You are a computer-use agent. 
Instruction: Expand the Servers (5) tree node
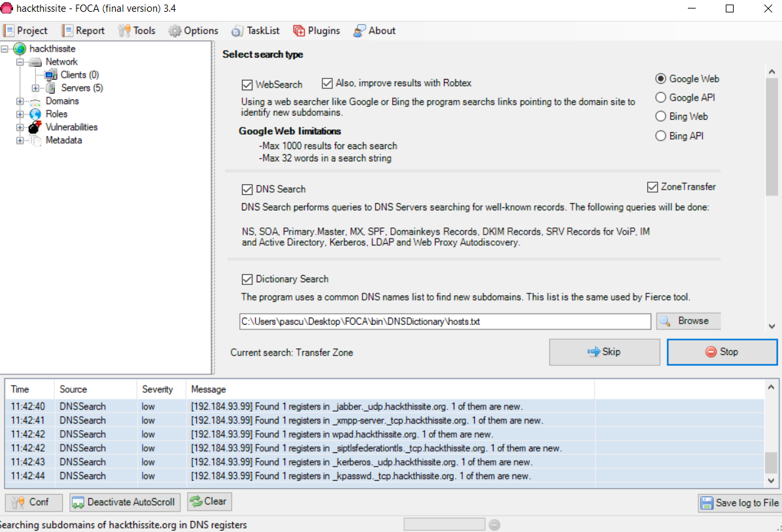pos(35,88)
